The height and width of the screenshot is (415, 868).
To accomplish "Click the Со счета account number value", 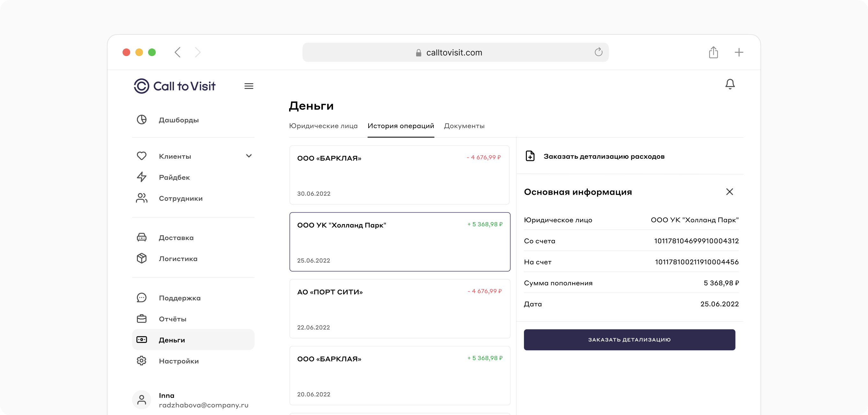I will point(696,241).
